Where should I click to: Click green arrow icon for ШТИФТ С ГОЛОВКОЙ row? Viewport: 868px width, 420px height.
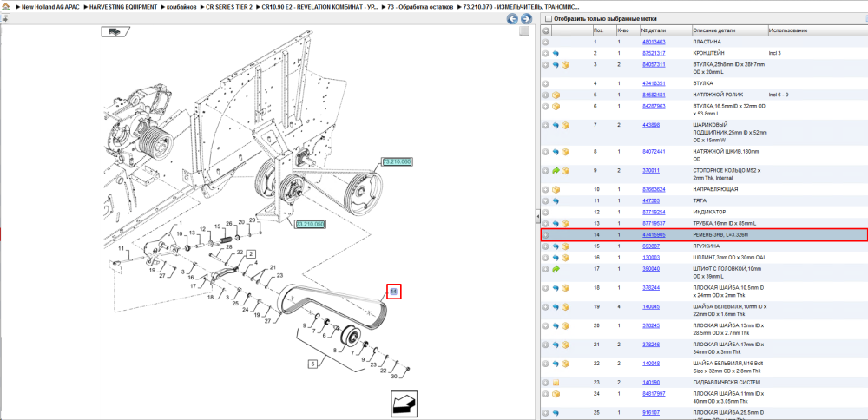pyautogui.click(x=556, y=269)
